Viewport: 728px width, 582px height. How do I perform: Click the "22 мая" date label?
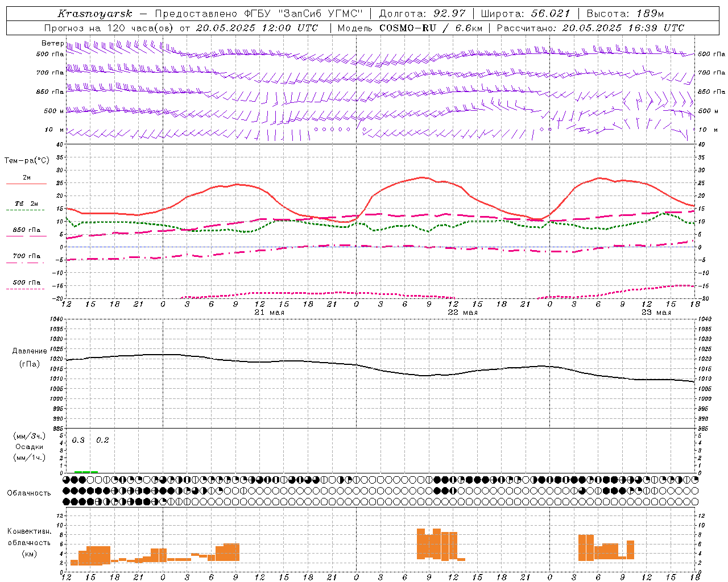click(x=462, y=313)
